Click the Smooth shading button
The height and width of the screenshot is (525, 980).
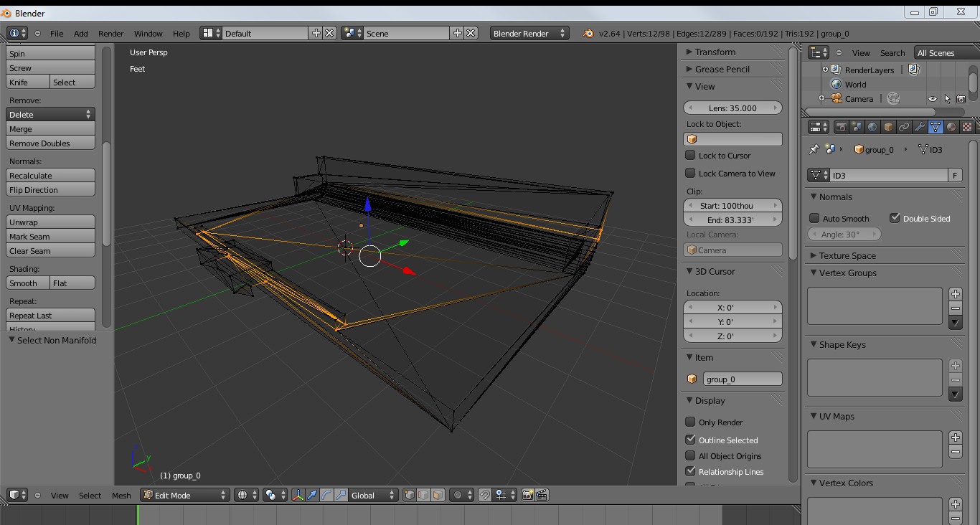[x=28, y=283]
